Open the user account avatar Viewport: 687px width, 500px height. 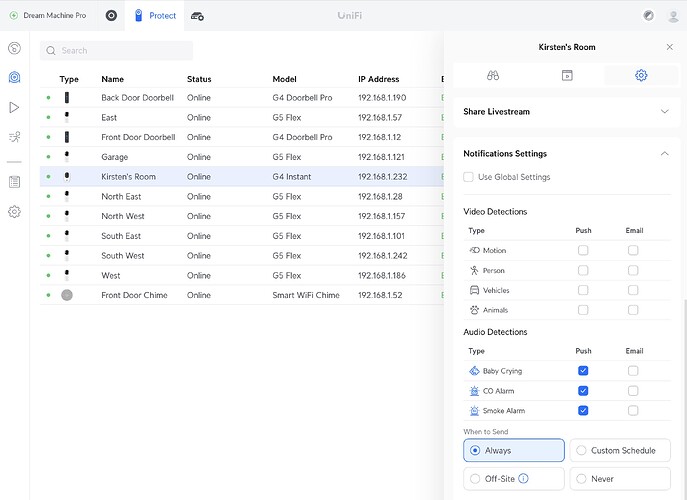coord(672,16)
